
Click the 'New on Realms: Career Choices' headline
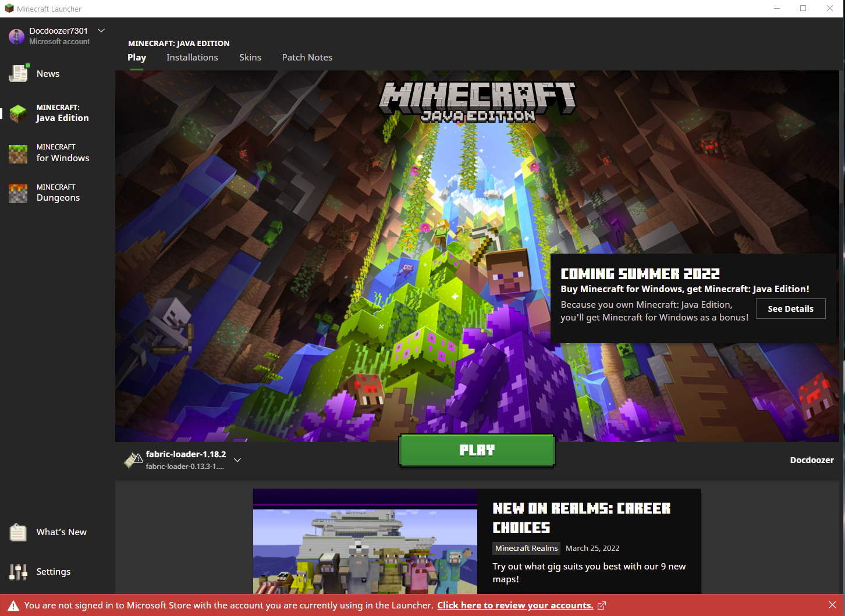point(581,518)
